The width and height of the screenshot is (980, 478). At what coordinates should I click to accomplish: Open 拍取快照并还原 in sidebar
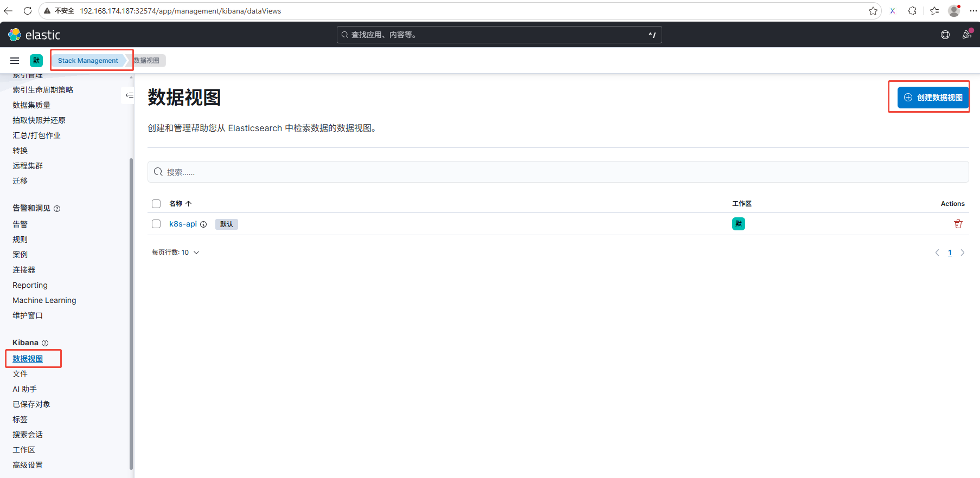tap(39, 120)
